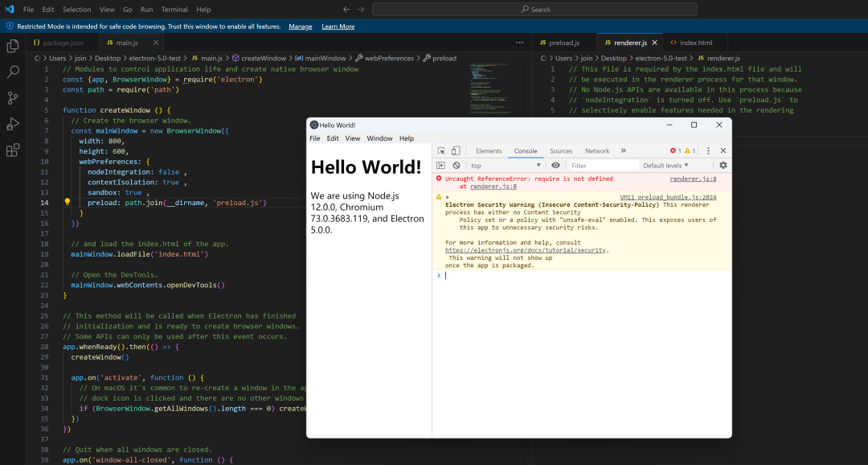Toggle the live expression eye icon
This screenshot has width=868, height=465.
pos(555,165)
